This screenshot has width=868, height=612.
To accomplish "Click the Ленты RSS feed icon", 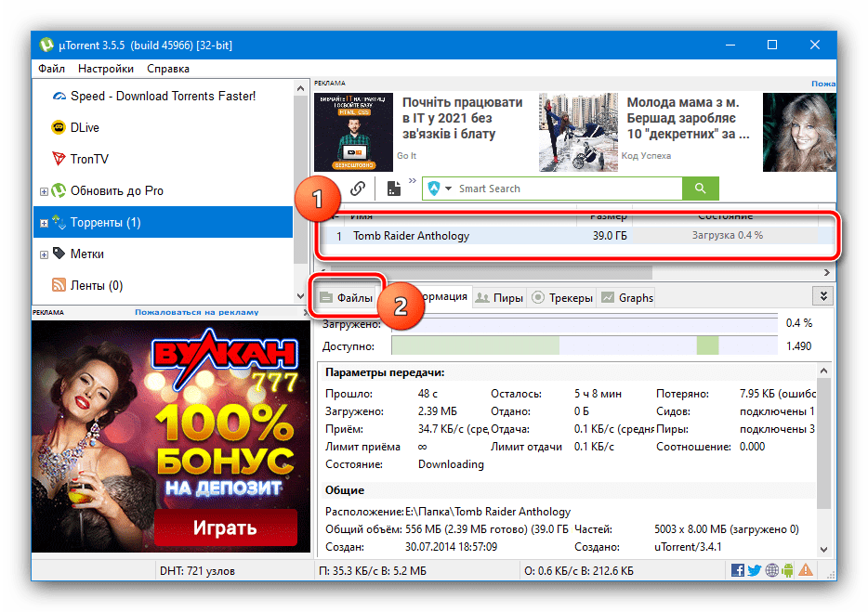I will (59, 284).
